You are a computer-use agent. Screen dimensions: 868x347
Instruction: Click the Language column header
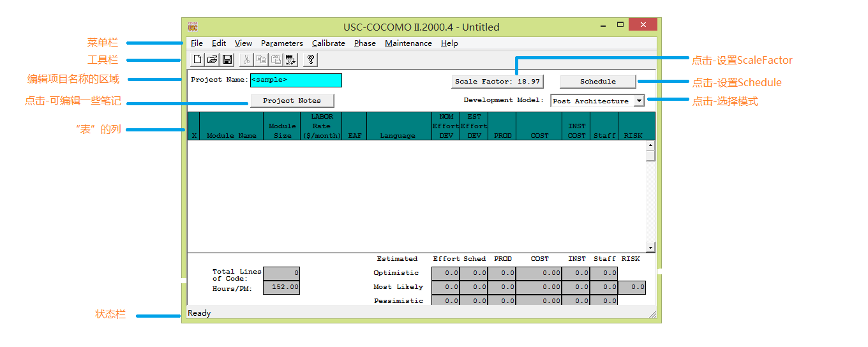click(x=400, y=126)
